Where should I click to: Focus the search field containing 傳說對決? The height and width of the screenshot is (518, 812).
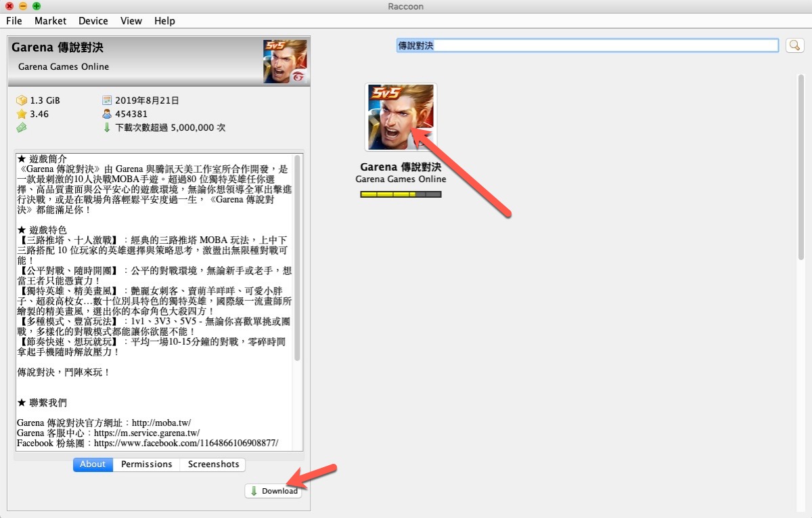pos(587,45)
